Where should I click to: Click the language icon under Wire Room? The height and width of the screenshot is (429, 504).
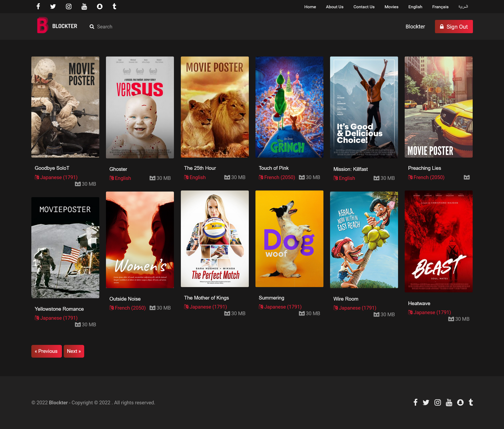336,308
